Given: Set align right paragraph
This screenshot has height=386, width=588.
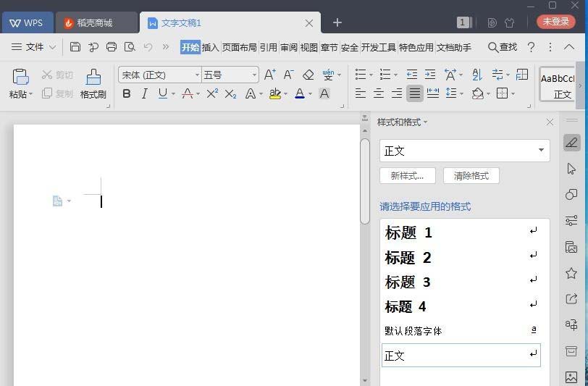Looking at the screenshot, I should (397, 93).
